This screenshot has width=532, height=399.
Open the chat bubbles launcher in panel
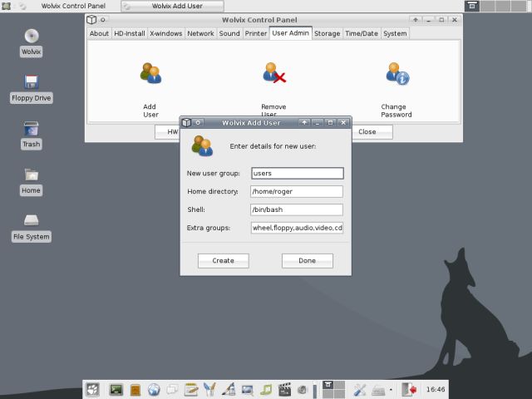172,390
